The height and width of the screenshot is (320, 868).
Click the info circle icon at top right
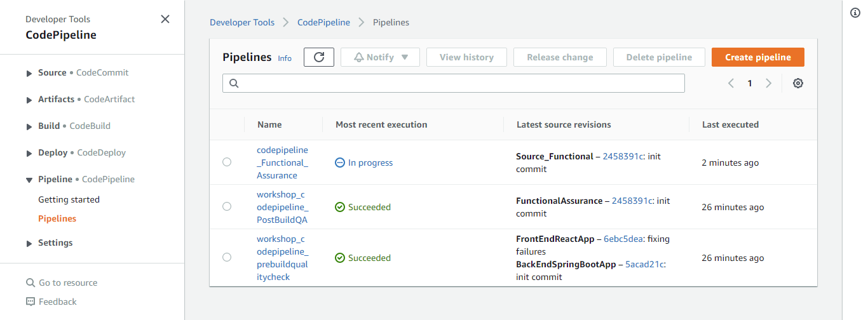coord(855,13)
